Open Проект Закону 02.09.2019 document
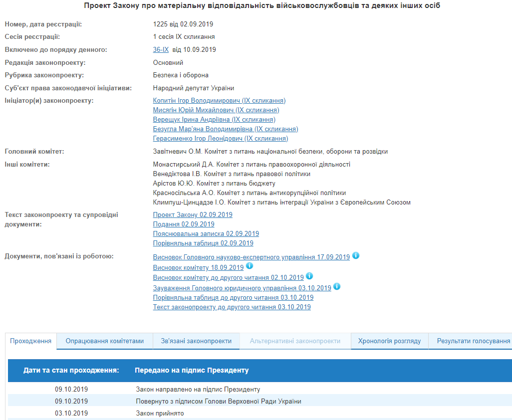The image size is (512, 420). 193,215
